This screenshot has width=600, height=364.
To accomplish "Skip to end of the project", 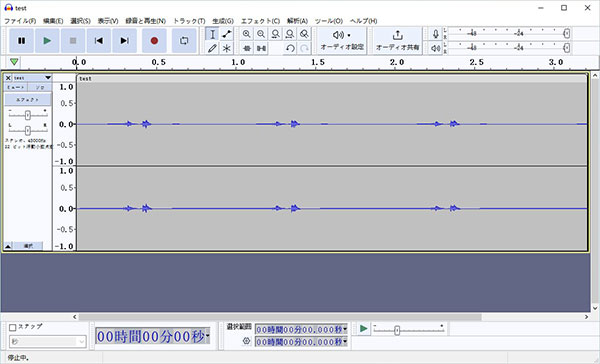I will (x=124, y=41).
